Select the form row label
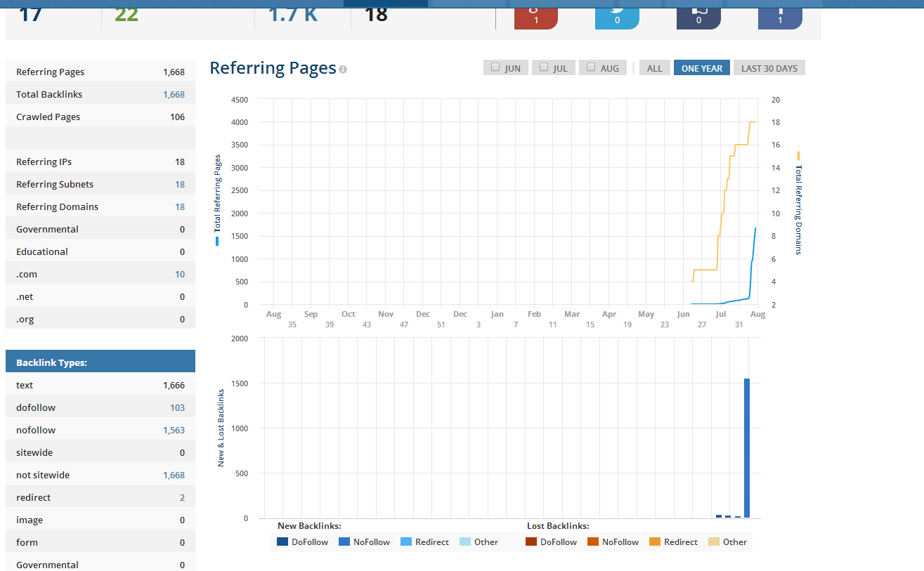 (x=27, y=542)
